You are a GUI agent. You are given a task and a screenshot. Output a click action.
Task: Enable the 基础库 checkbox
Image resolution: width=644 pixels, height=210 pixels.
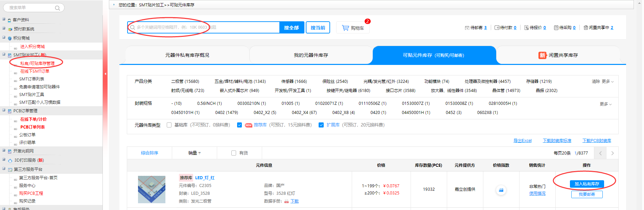click(x=169, y=125)
